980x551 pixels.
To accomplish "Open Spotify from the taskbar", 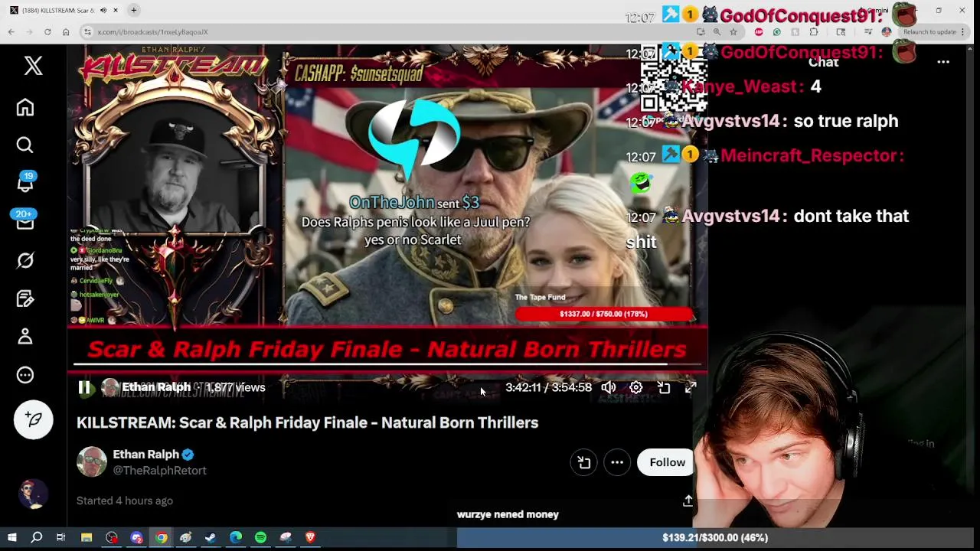I will pos(260,538).
